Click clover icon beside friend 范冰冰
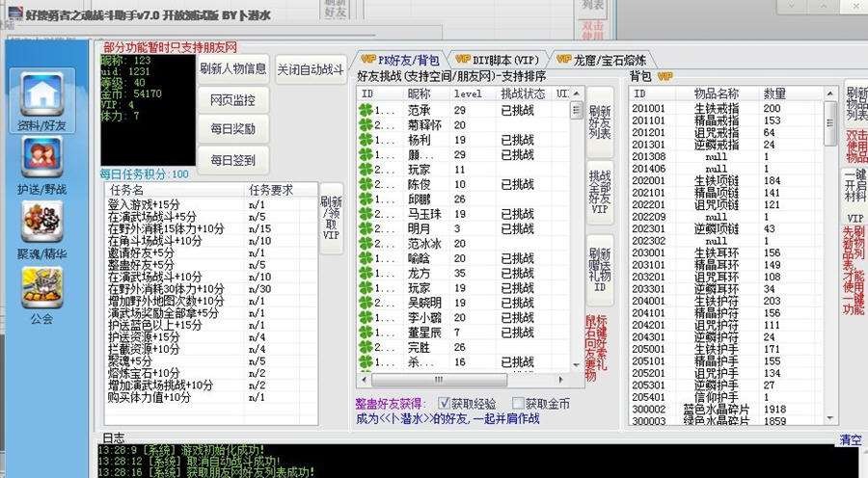Image resolution: width=868 pixels, height=478 pixels. click(366, 244)
